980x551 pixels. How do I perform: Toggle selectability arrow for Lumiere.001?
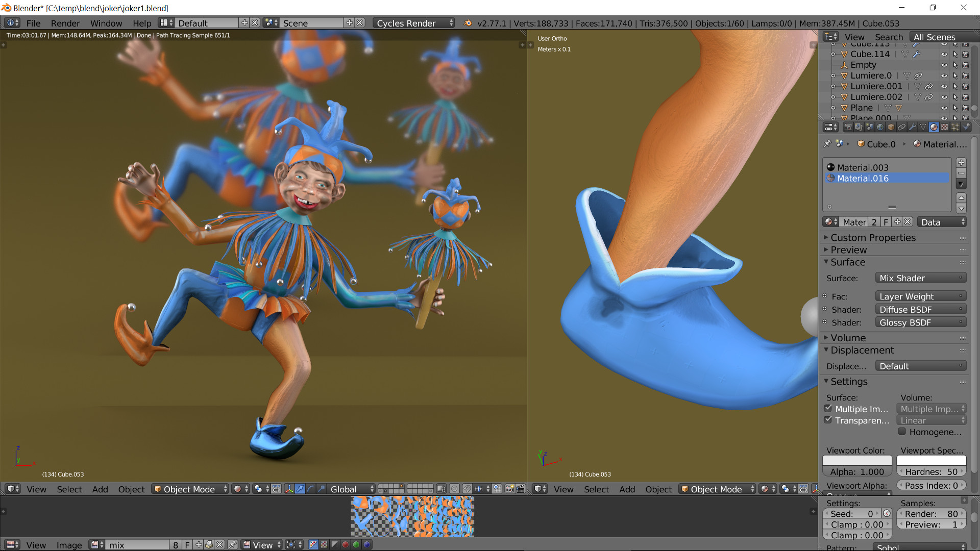pyautogui.click(x=955, y=86)
